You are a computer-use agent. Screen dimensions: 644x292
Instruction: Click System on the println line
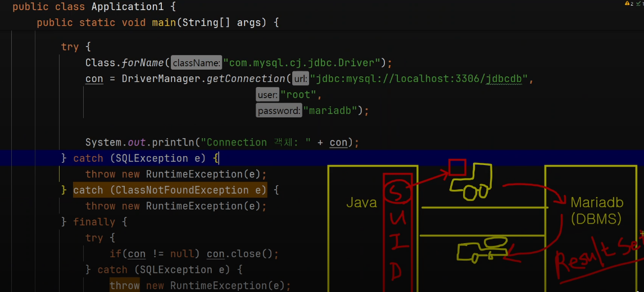(x=103, y=143)
